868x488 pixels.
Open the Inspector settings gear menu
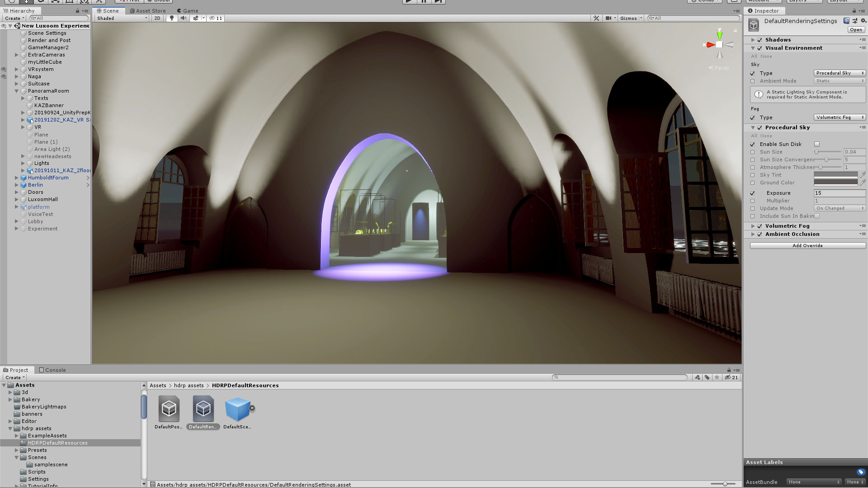point(863,21)
